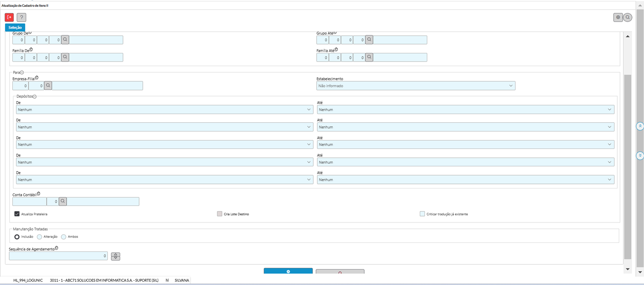
Task: Click Sequência de Agendamento spinner arrows
Action: (x=116, y=256)
